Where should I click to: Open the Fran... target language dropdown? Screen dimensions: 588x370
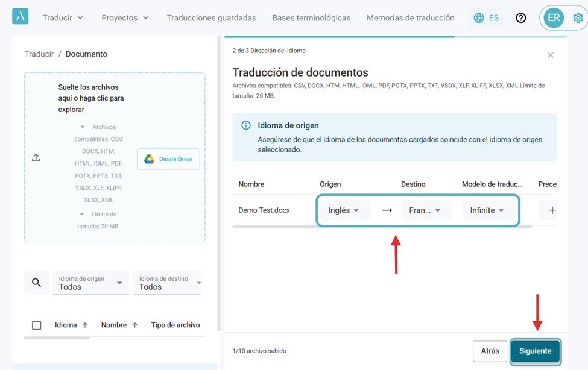click(425, 210)
